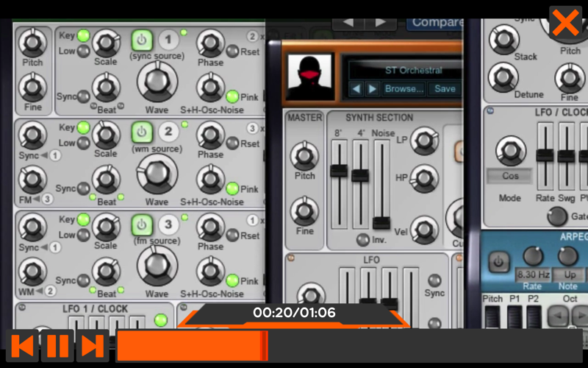Click the green LED in LFO 1 / CLOCK
The width and height of the screenshot is (588, 368).
point(160,320)
